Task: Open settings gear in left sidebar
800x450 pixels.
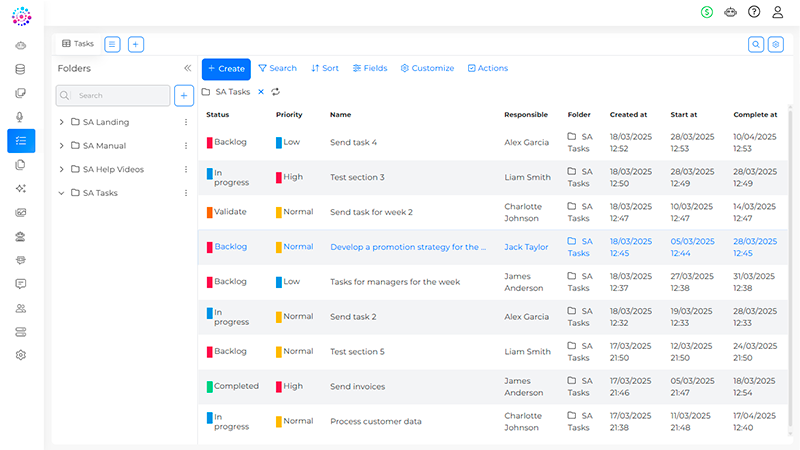Action: click(20, 355)
